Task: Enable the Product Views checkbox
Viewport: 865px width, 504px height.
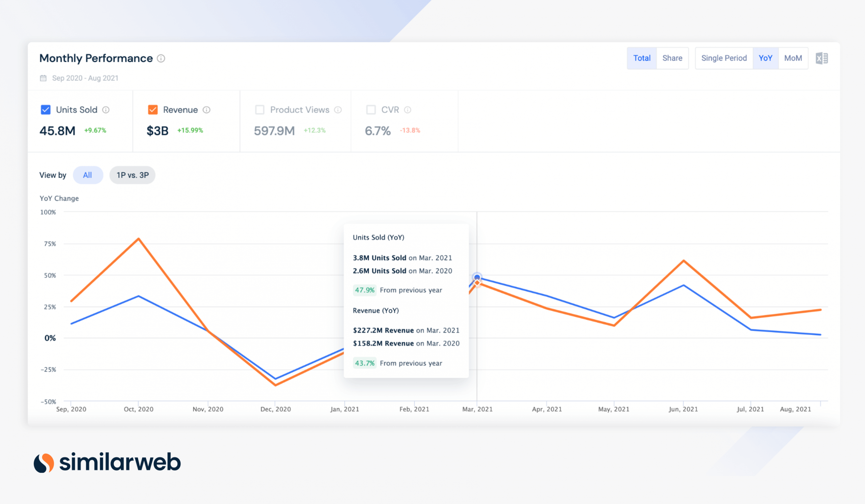Action: point(260,110)
